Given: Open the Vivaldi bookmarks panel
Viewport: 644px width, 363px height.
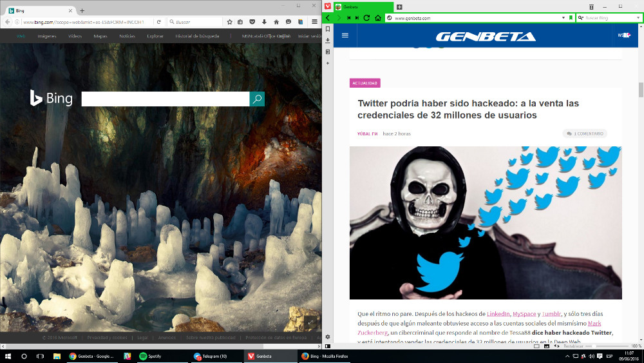Looking at the screenshot, I should coord(327,29).
